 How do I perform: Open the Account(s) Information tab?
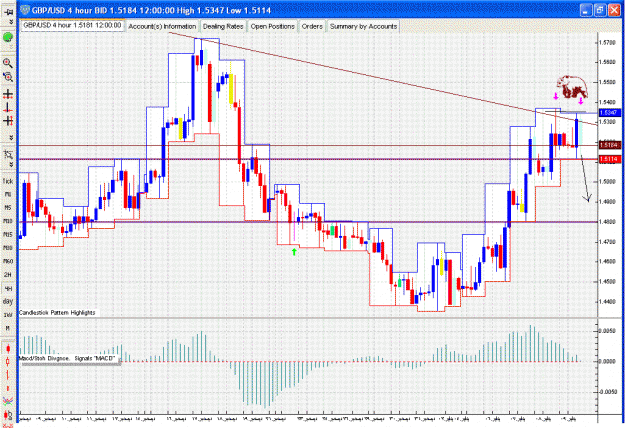point(162,26)
